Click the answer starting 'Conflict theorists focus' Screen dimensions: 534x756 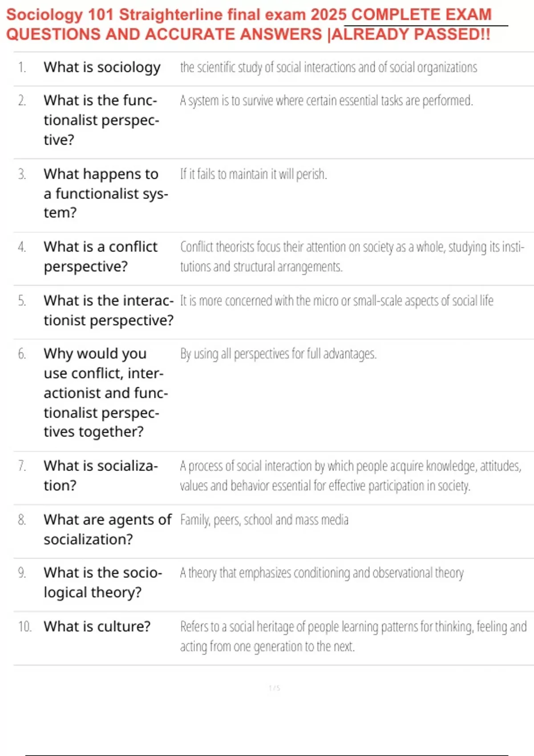352,257
